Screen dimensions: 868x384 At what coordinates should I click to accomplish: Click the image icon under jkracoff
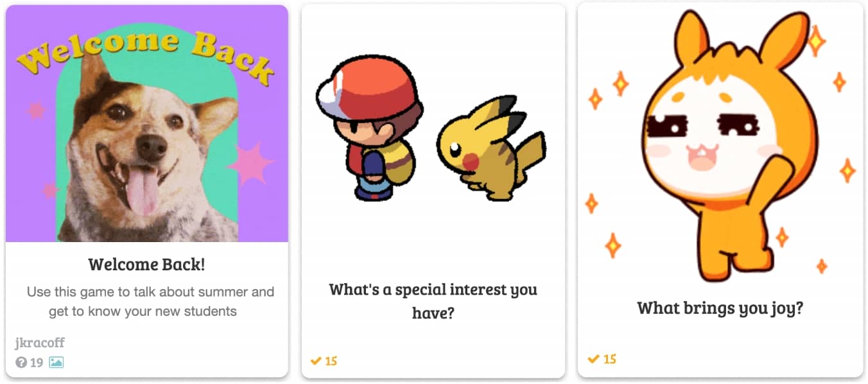[56, 363]
